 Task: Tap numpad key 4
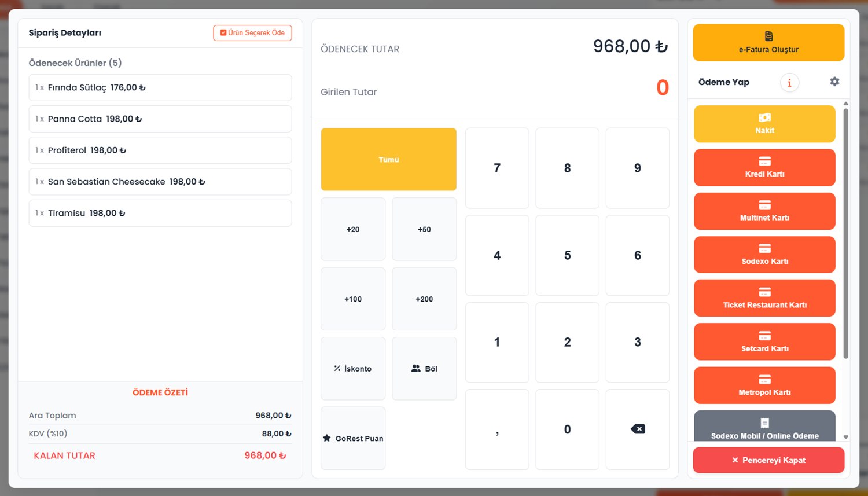pyautogui.click(x=497, y=255)
